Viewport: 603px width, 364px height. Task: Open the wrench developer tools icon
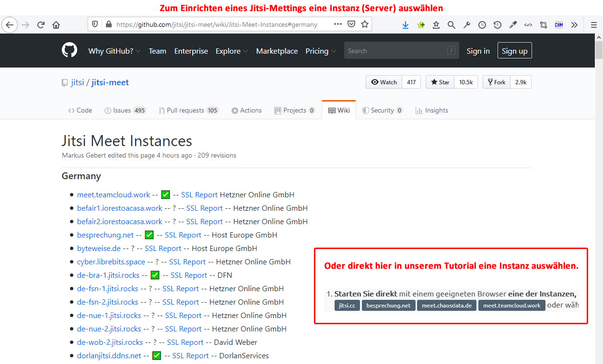pyautogui.click(x=467, y=25)
